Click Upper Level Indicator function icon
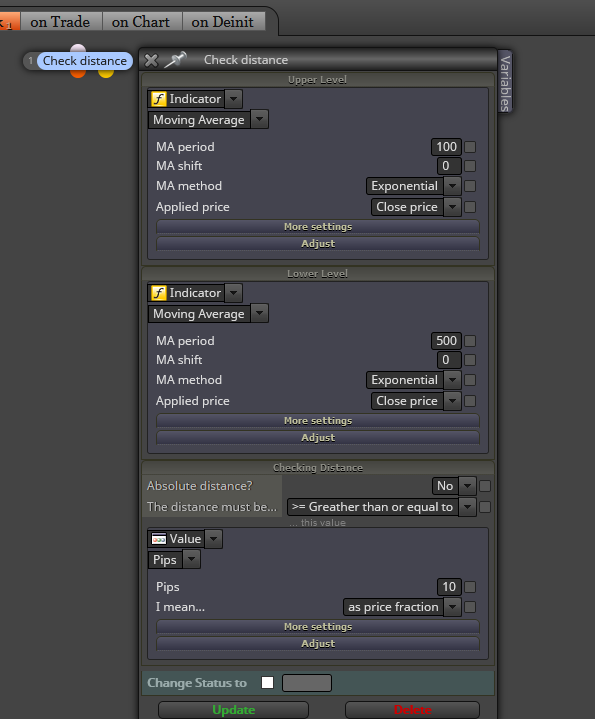Image resolution: width=595 pixels, height=719 pixels. [x=159, y=99]
